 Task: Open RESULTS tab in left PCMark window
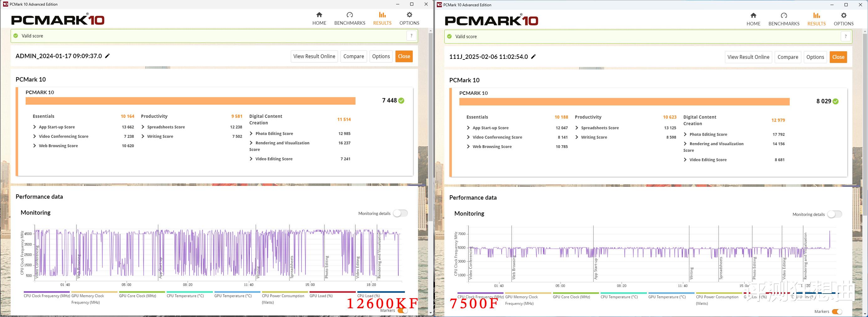pos(382,18)
